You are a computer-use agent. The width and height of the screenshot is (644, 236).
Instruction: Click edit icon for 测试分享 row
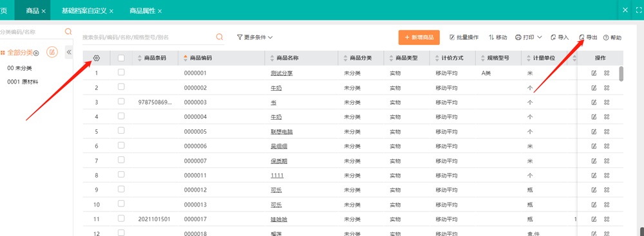(x=594, y=73)
